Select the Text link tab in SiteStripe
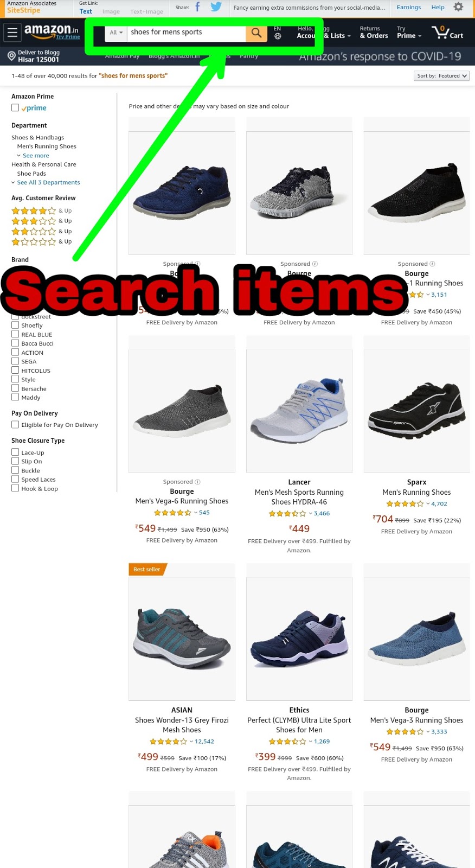 tap(86, 11)
